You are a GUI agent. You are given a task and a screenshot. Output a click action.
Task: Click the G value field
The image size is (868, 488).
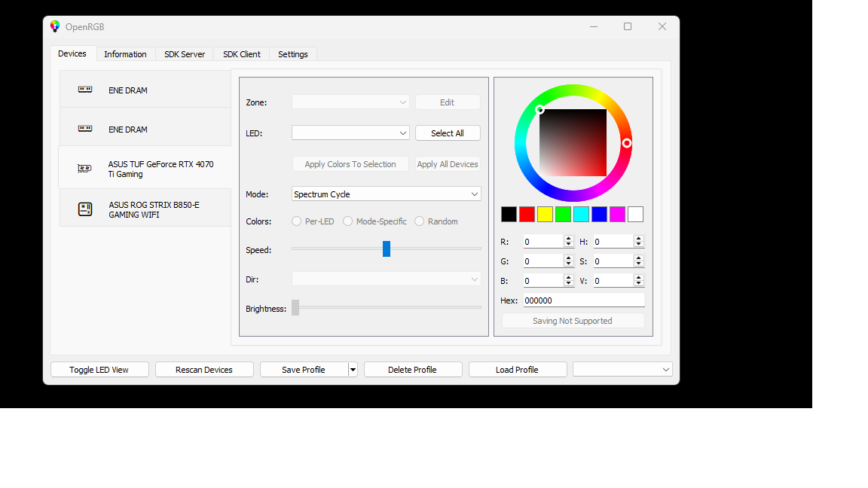point(543,261)
